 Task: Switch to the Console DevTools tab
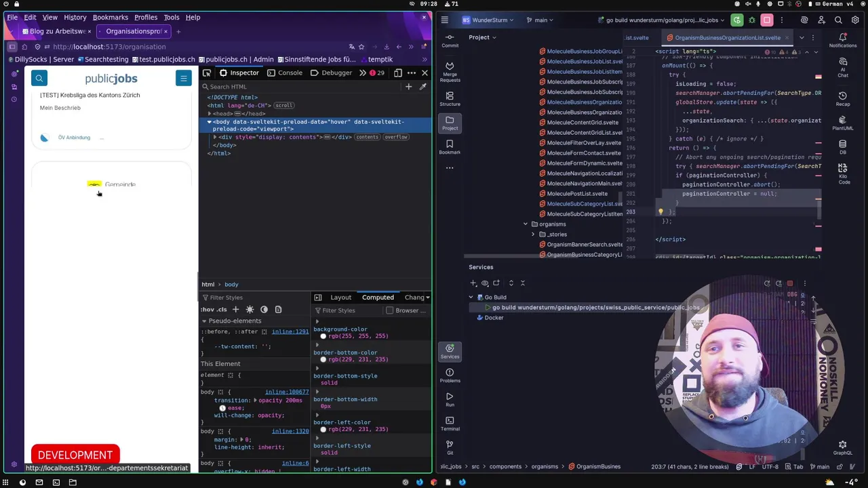(285, 73)
